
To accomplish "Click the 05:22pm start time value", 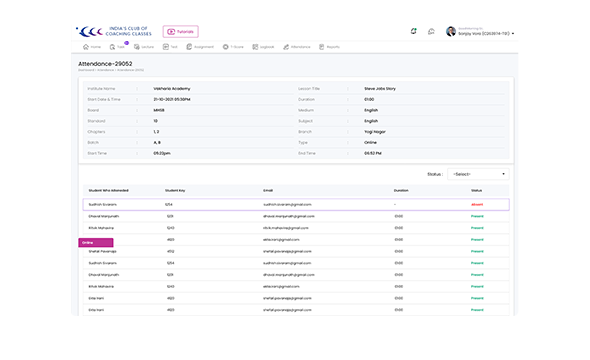I will (x=162, y=153).
